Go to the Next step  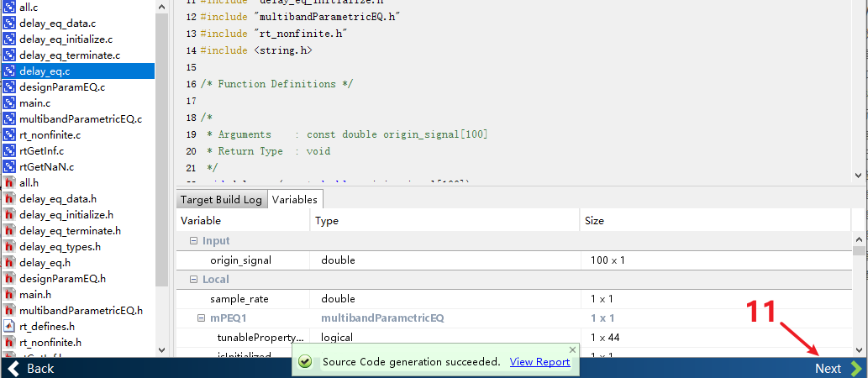click(838, 369)
